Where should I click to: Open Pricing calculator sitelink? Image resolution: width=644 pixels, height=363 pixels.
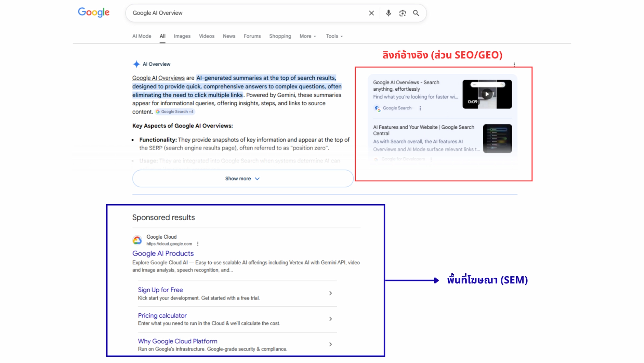pyautogui.click(x=162, y=316)
